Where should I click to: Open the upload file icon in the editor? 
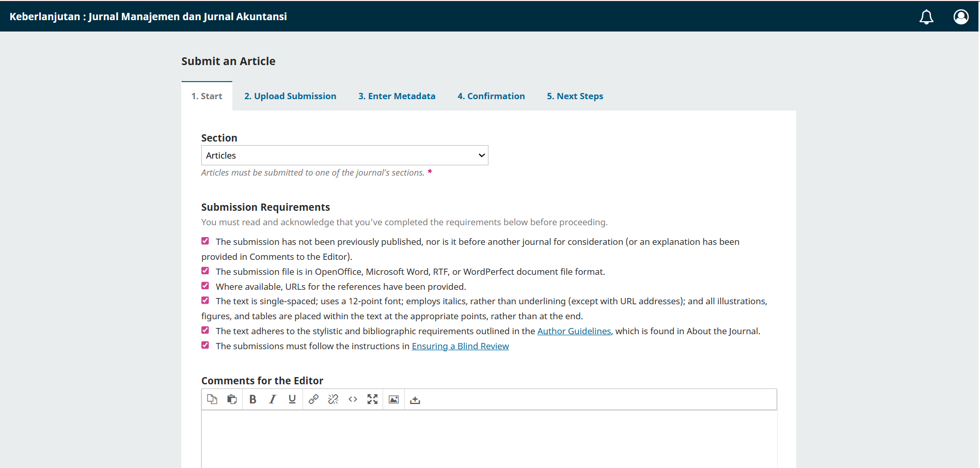pyautogui.click(x=414, y=399)
